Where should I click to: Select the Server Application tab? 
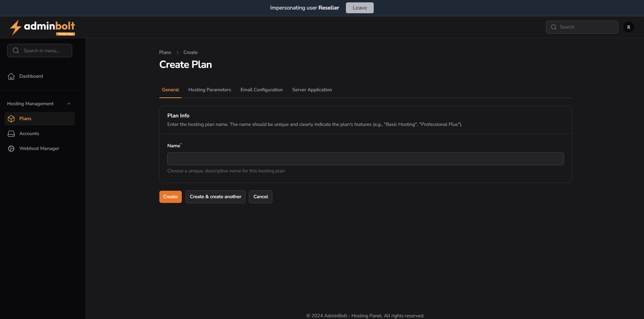point(312,90)
